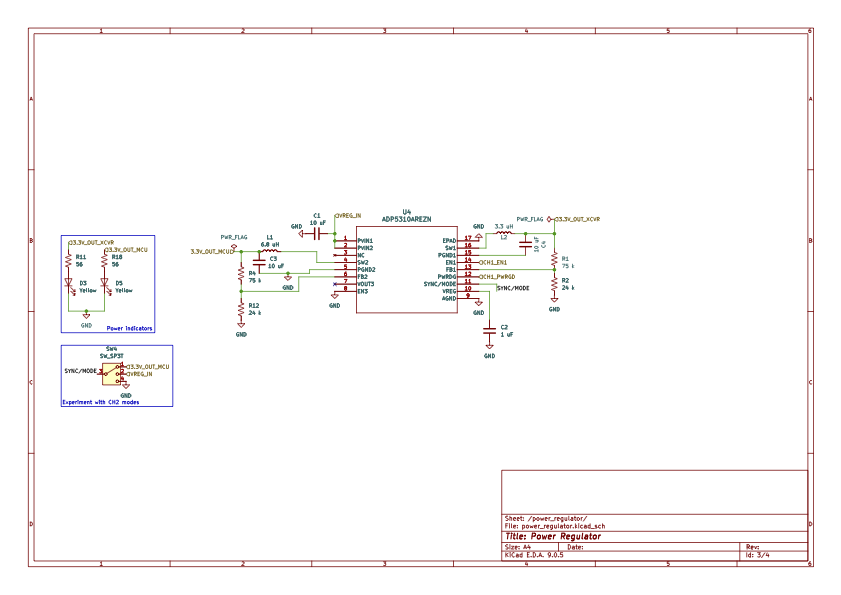The image size is (841, 595).
Task: Click the CH1_PWRGD label on pin 12
Action: click(x=497, y=276)
